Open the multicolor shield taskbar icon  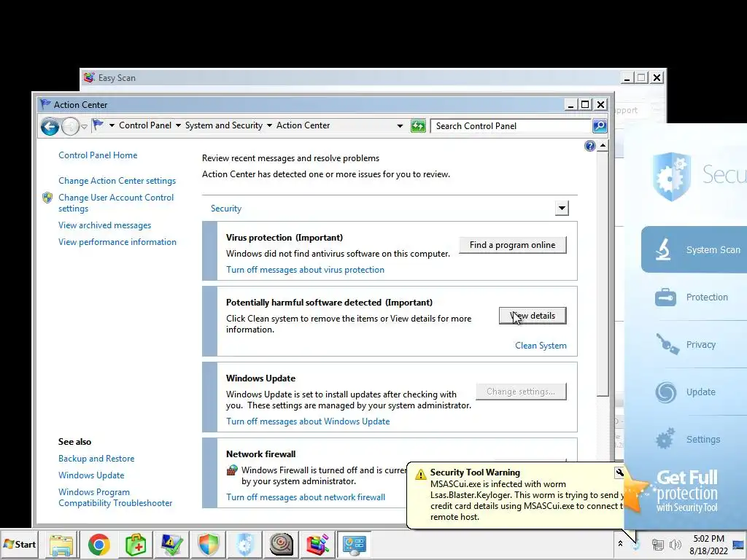tap(208, 545)
